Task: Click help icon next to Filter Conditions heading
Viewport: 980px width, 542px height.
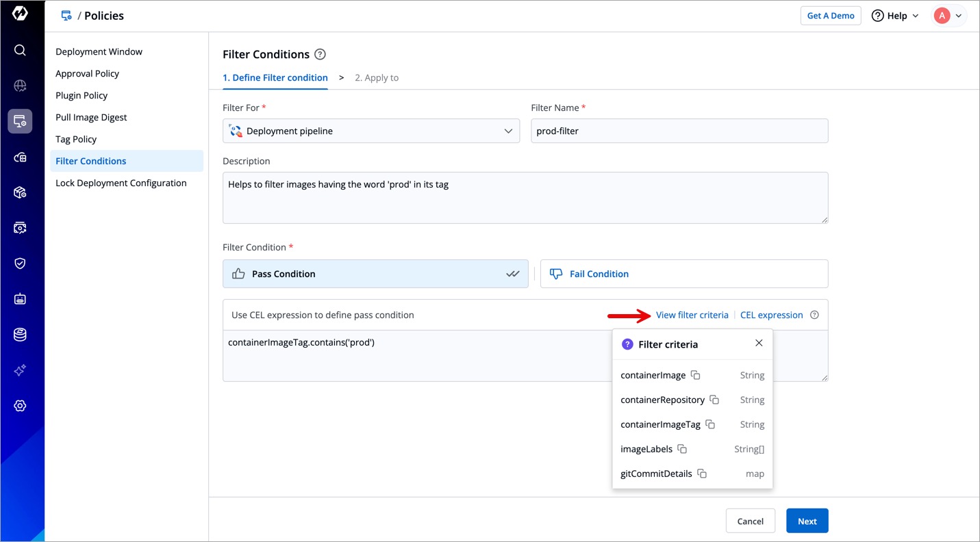Action: pos(320,54)
